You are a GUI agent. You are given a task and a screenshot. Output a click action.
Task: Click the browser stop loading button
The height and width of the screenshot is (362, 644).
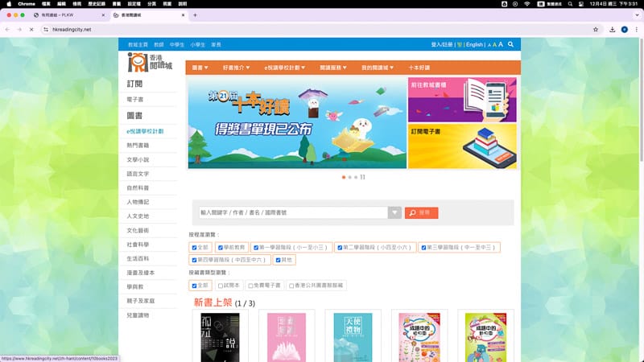pos(31,30)
